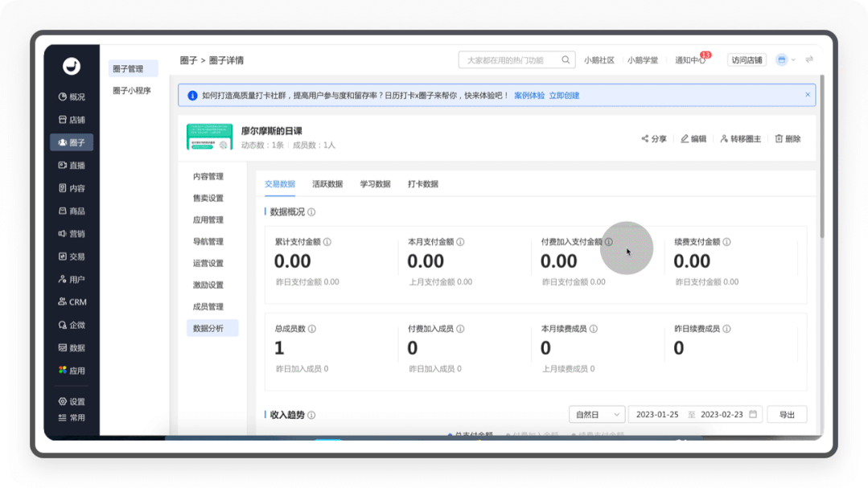Open 运营设置 in the circle menu
The height and width of the screenshot is (488, 868).
pyautogui.click(x=208, y=264)
